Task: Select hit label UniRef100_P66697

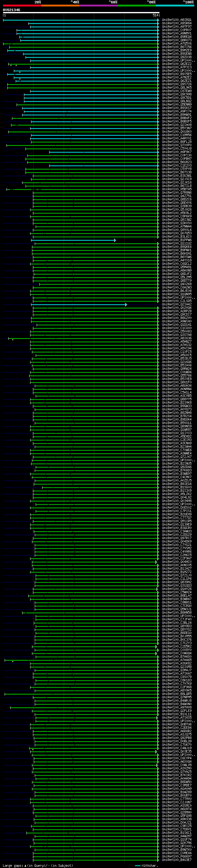Action: point(176,857)
